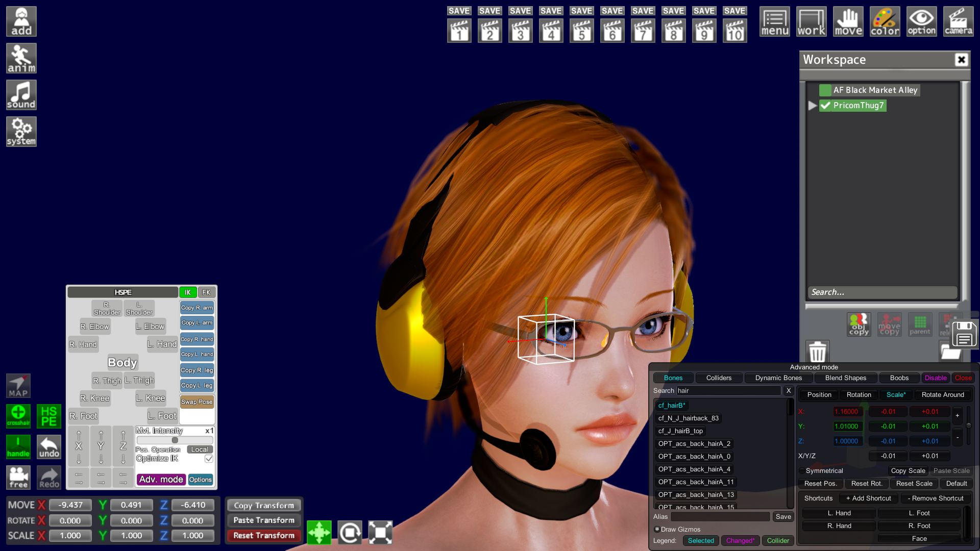Expand the PricomThug7 tree arrow

[x=812, y=106]
